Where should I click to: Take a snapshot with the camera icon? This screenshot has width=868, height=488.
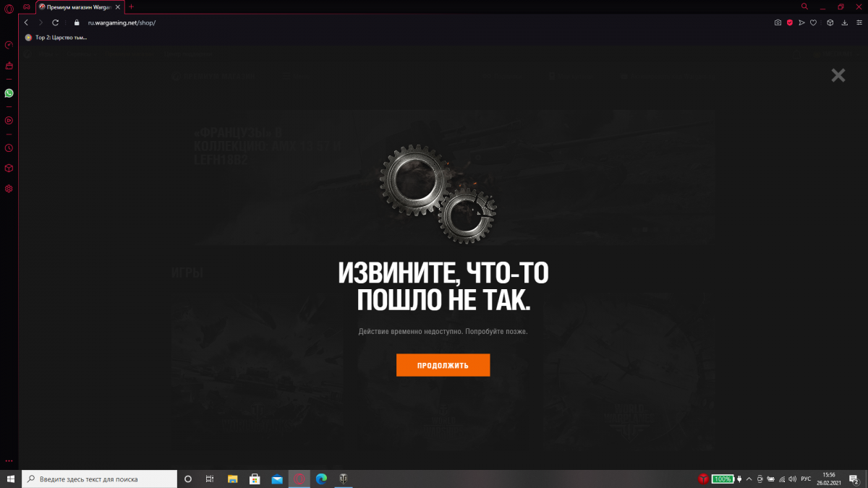coord(778,22)
